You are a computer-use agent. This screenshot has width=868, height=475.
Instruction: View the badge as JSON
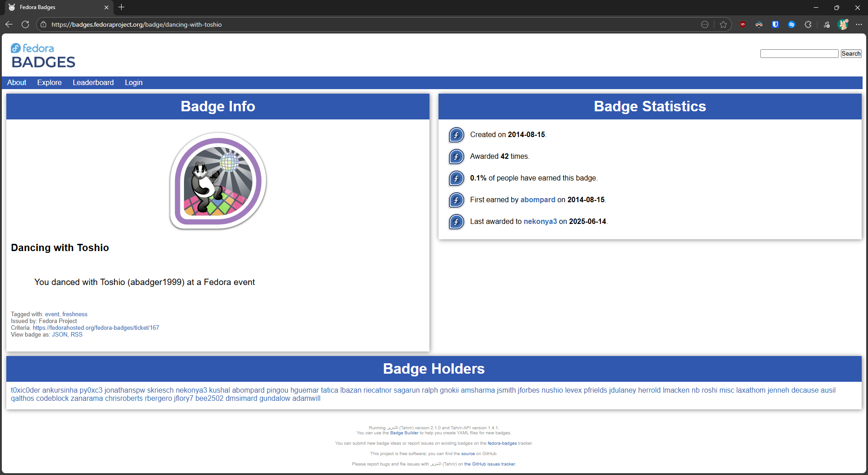click(x=59, y=335)
